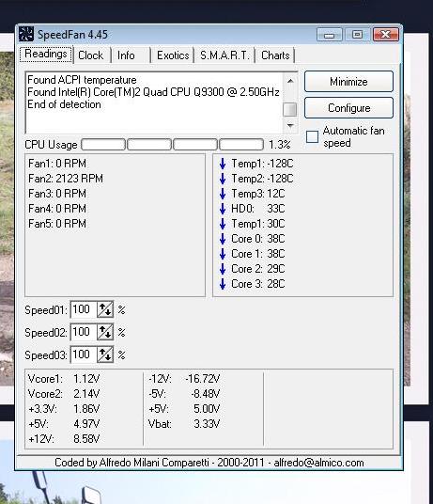
Task: Click the +5V 5.00V reading
Action: click(x=184, y=409)
